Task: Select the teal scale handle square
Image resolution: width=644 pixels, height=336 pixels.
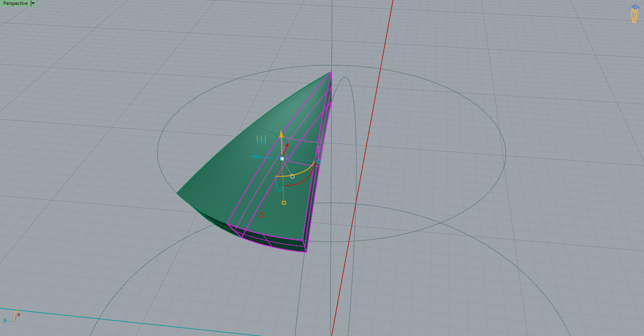Action: point(318,162)
